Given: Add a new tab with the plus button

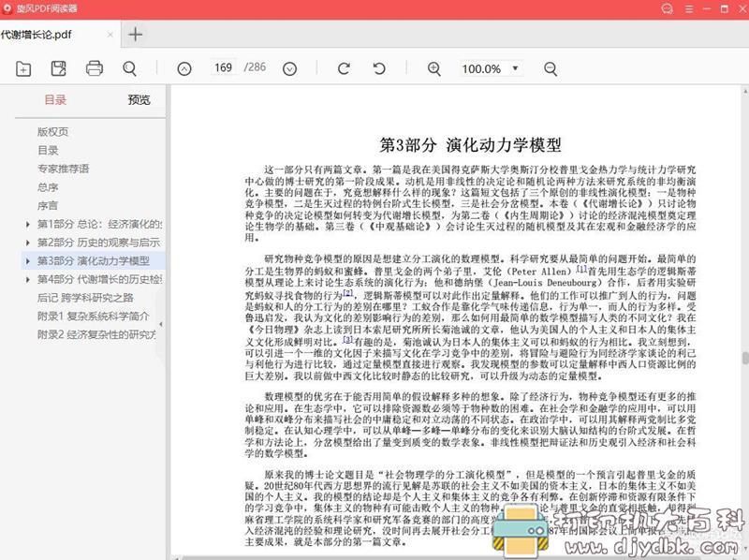Looking at the screenshot, I should 135,35.
